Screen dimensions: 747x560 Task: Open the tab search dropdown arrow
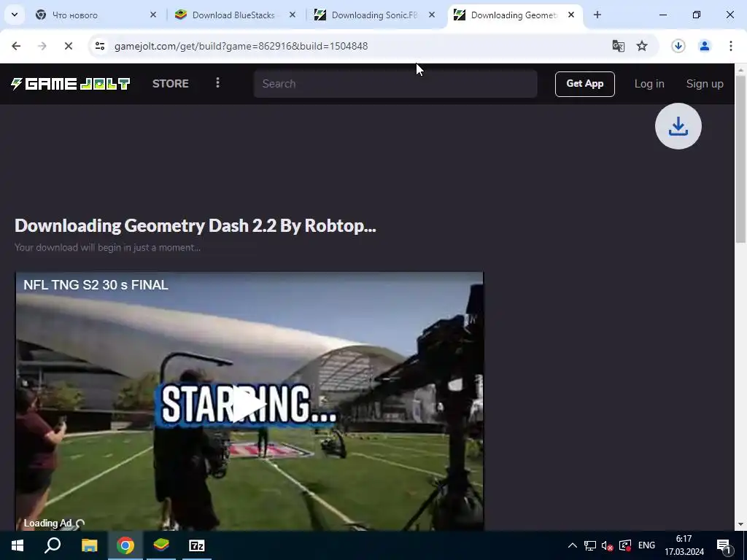(x=15, y=15)
